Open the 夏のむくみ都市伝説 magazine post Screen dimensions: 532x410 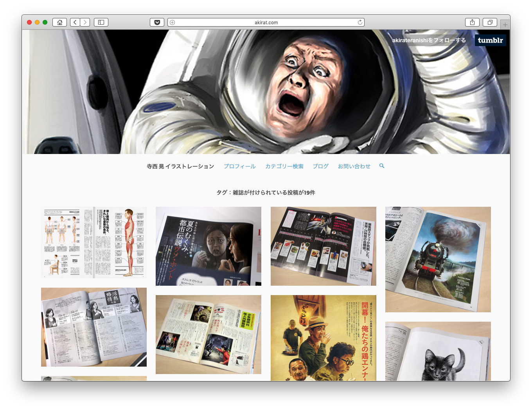pyautogui.click(x=208, y=246)
